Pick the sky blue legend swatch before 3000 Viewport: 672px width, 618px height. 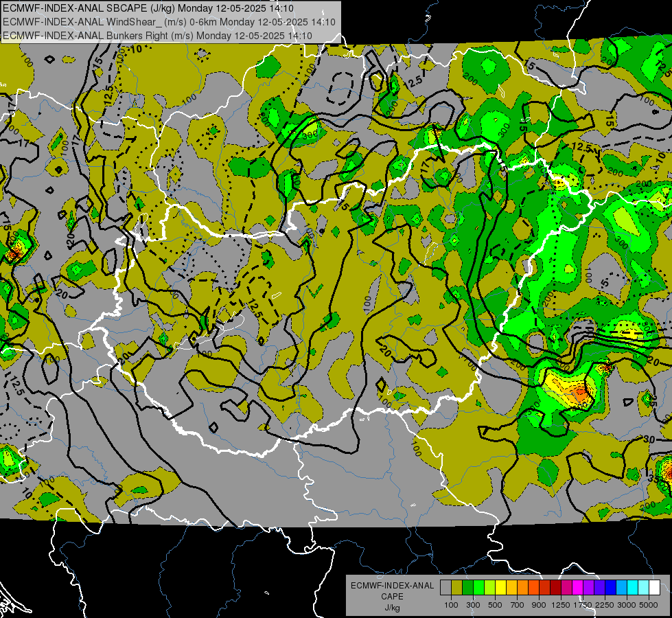(x=621, y=588)
